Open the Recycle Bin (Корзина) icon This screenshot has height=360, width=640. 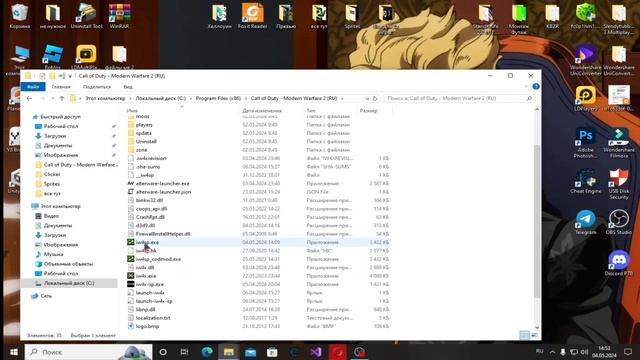pos(19,16)
